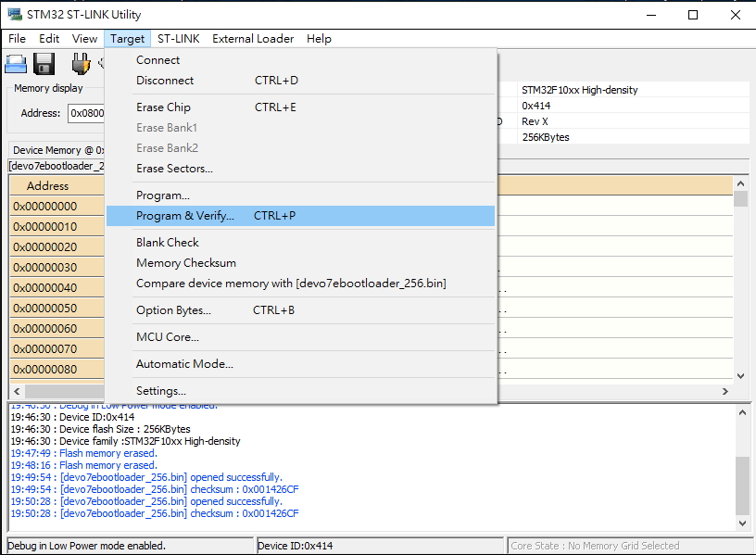Select the 0x00000000 address row
The width and height of the screenshot is (756, 555).
(x=57, y=207)
